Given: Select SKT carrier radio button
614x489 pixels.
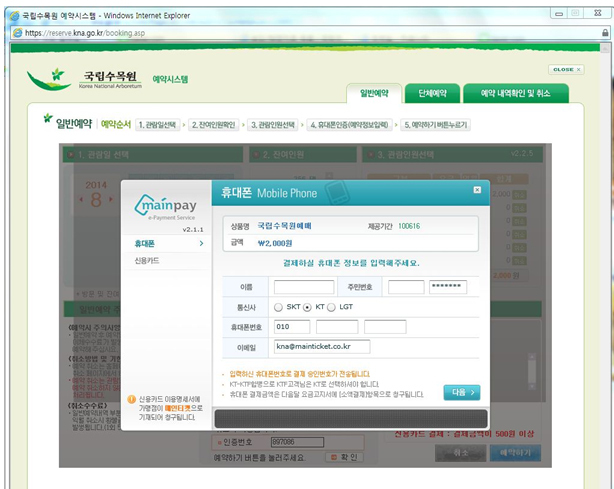Looking at the screenshot, I should (x=278, y=307).
